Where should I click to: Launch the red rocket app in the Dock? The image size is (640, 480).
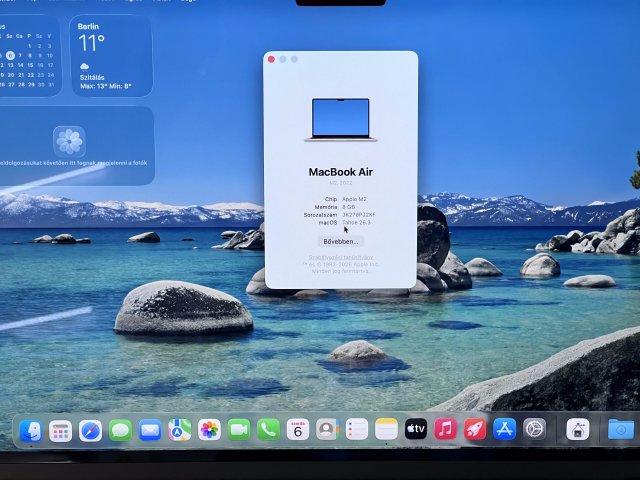pos(475,429)
